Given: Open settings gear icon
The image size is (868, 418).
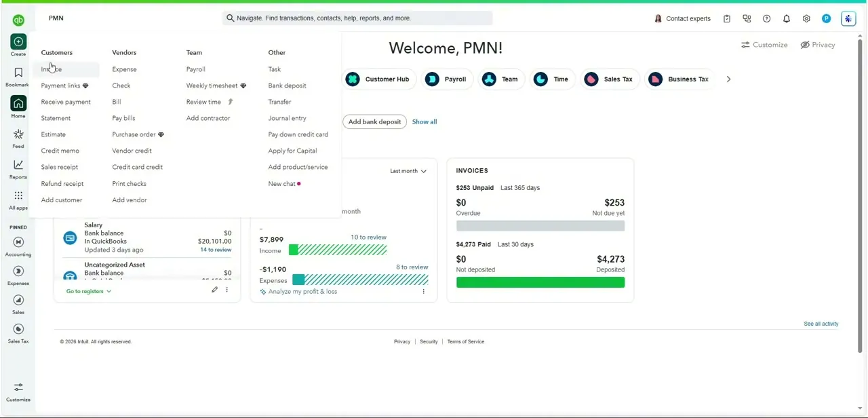Looking at the screenshot, I should click(x=806, y=19).
